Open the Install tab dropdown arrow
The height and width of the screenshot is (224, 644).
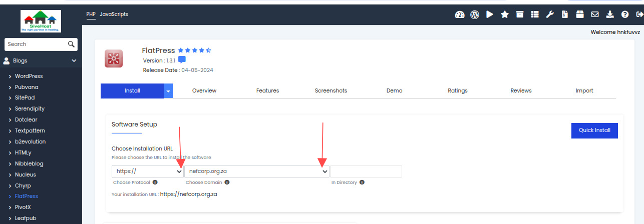(168, 91)
